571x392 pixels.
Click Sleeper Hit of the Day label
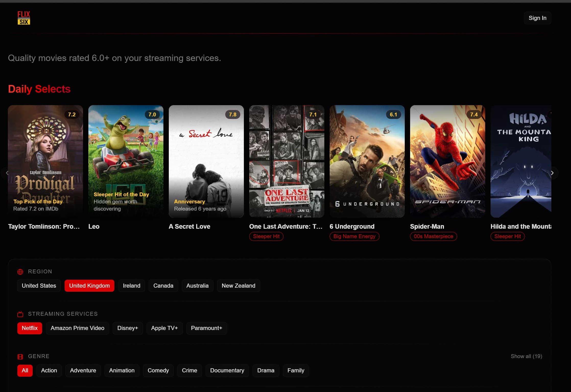coord(121,194)
